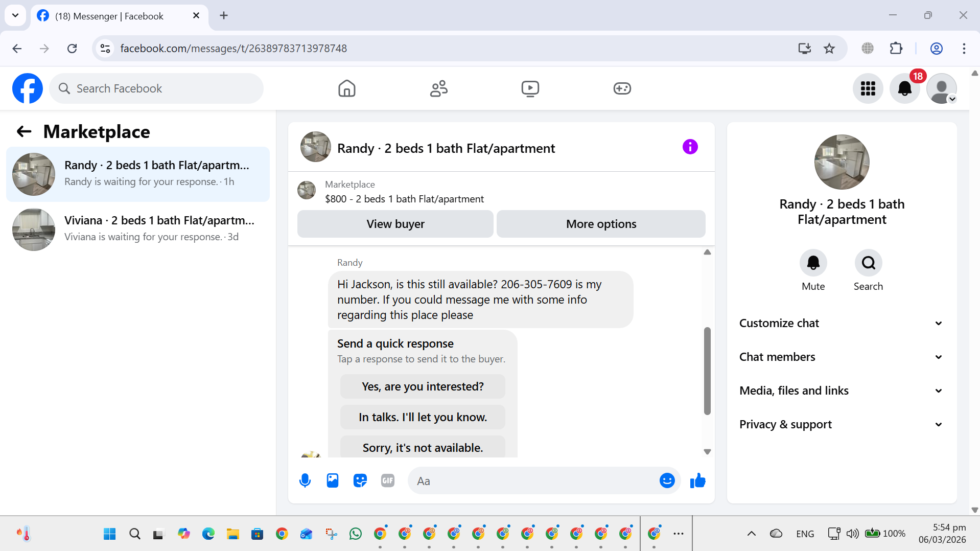Open the taskbar overflow three-dots menu
Screen dimensions: 980x551
coord(678,534)
